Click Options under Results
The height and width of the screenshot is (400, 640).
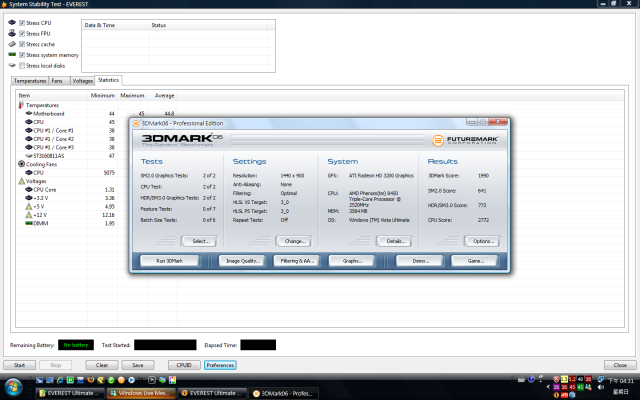[482, 241]
